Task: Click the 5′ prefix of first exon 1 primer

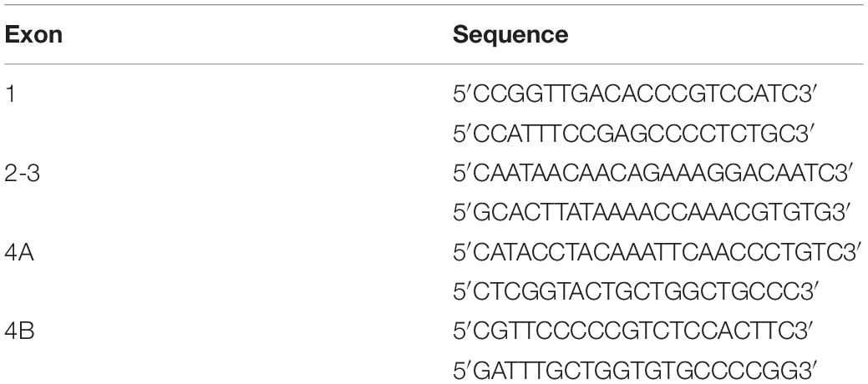Action: pyautogui.click(x=463, y=94)
